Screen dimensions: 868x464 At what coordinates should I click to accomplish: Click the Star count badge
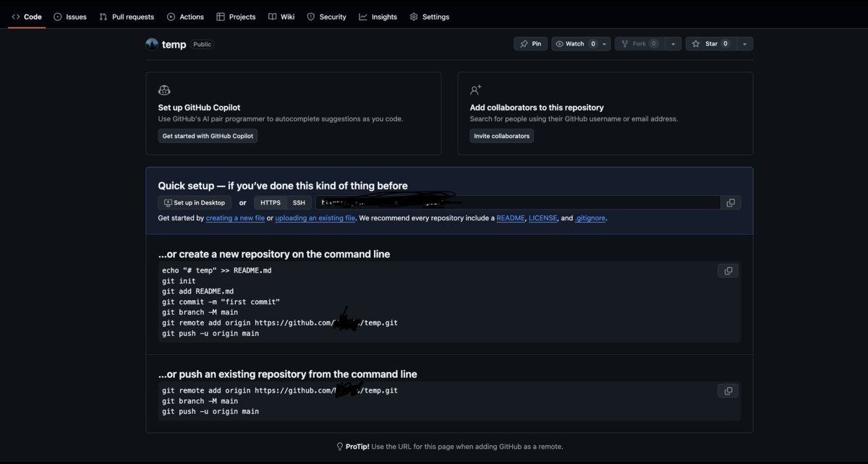[x=726, y=44]
